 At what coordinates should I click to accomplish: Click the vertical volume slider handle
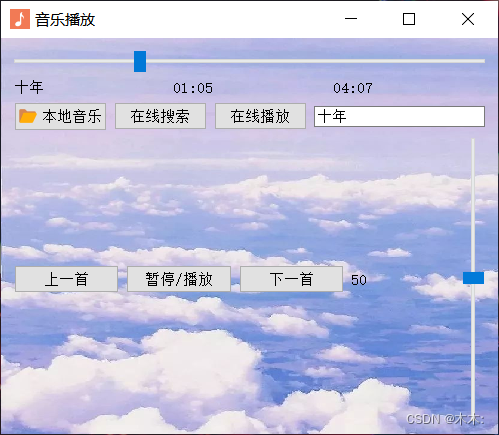(473, 278)
